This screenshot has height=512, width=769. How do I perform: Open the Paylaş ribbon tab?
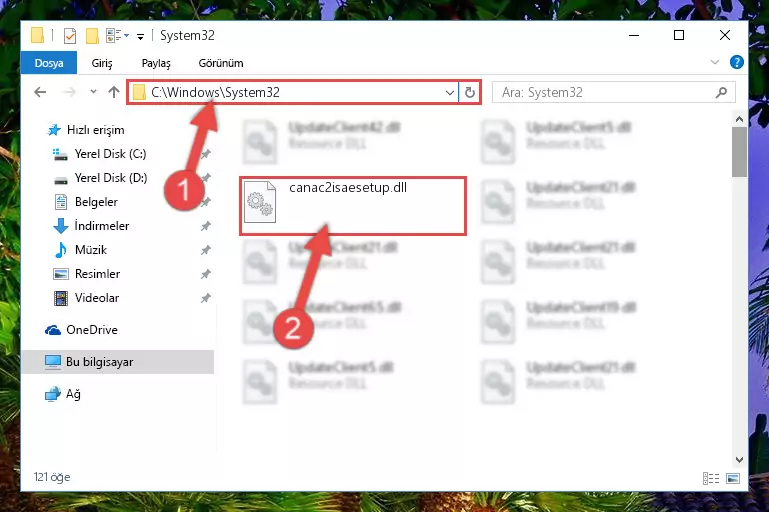(x=156, y=63)
